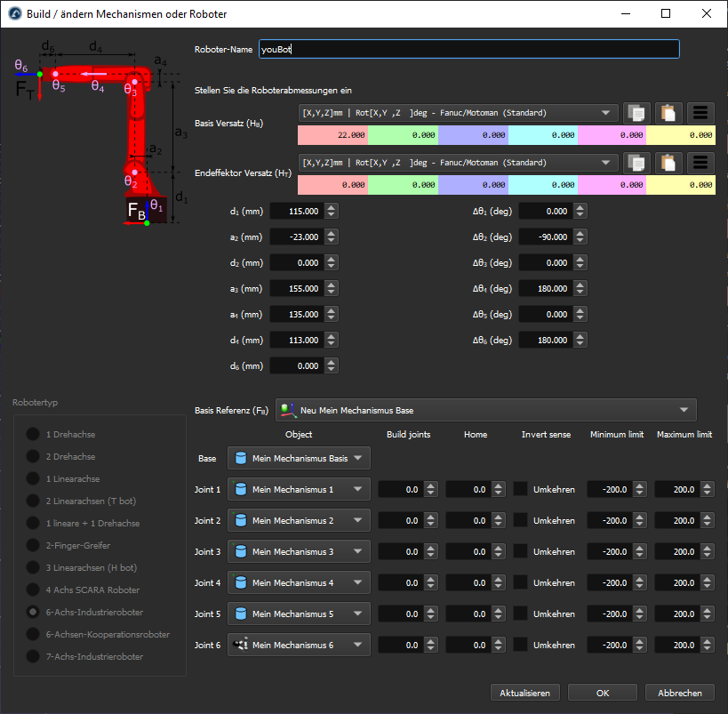
Task: Copy the Endeffektor Versatz pose values
Action: (x=636, y=163)
